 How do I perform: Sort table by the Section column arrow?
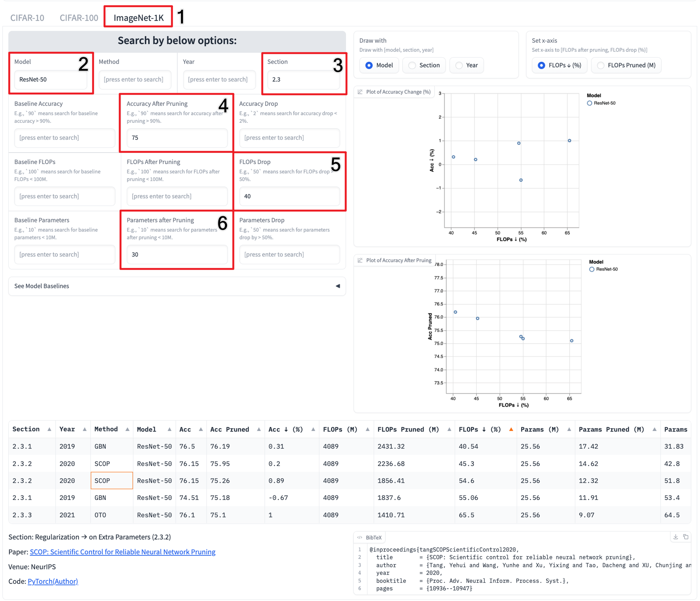tap(49, 429)
